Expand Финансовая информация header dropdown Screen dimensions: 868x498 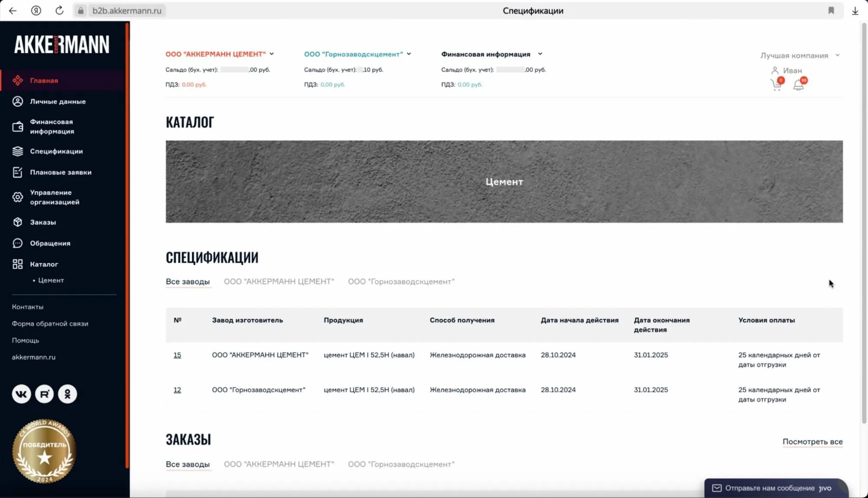(x=540, y=54)
